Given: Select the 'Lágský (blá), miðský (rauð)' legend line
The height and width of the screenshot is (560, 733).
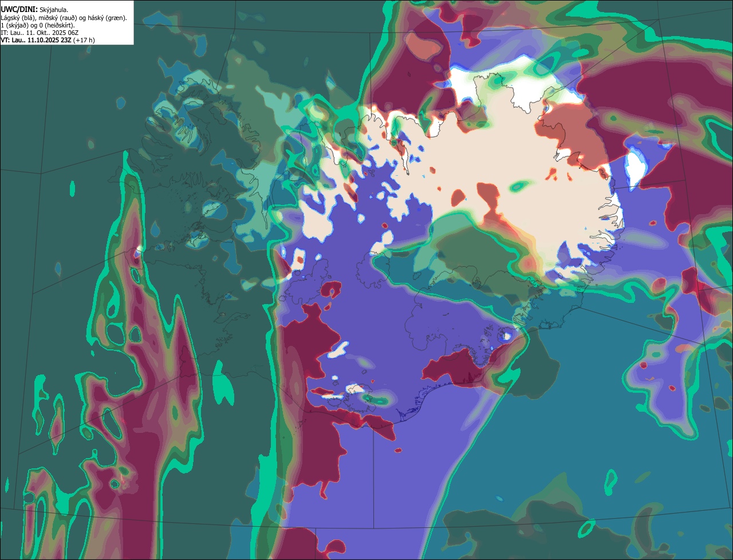Looking at the screenshot, I should click(x=64, y=18).
